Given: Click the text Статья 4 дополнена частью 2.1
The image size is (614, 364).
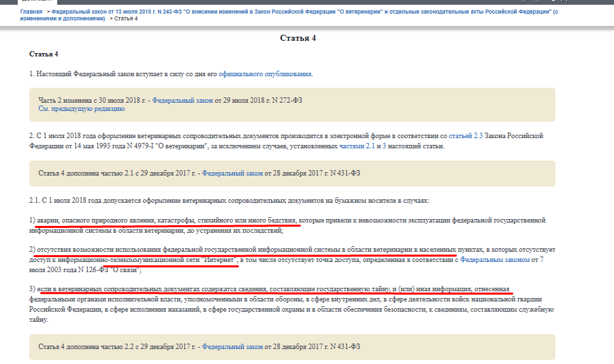Looking at the screenshot, I should click(x=116, y=173).
